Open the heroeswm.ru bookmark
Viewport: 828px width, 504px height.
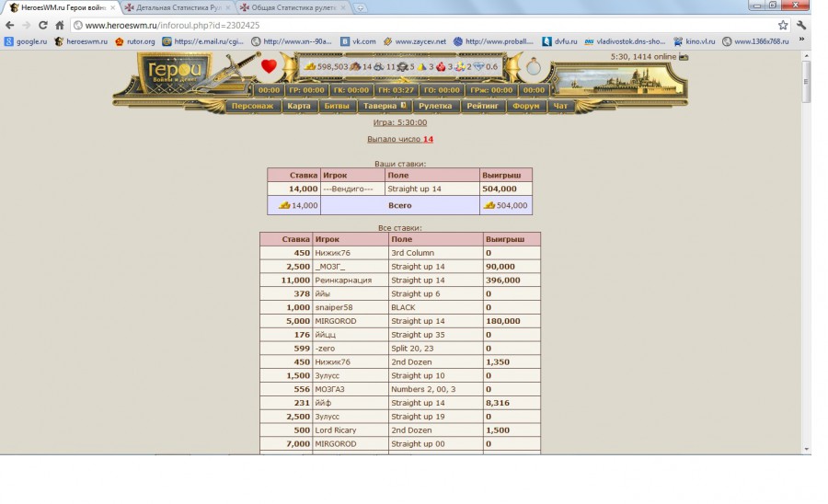point(81,41)
